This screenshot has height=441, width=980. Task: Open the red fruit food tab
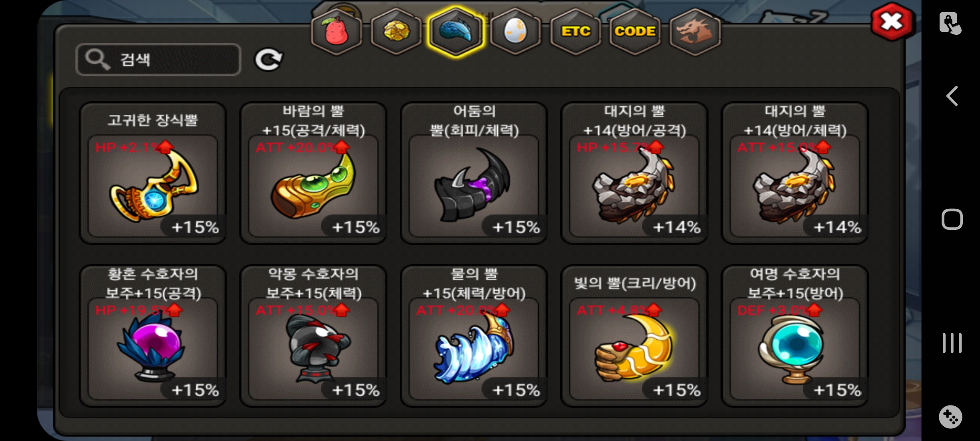click(x=336, y=31)
